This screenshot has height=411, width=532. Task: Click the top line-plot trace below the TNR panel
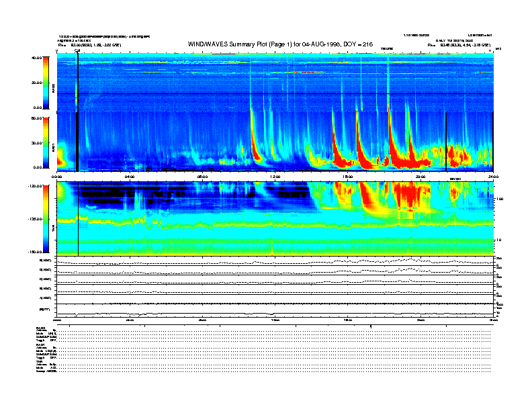point(275,261)
